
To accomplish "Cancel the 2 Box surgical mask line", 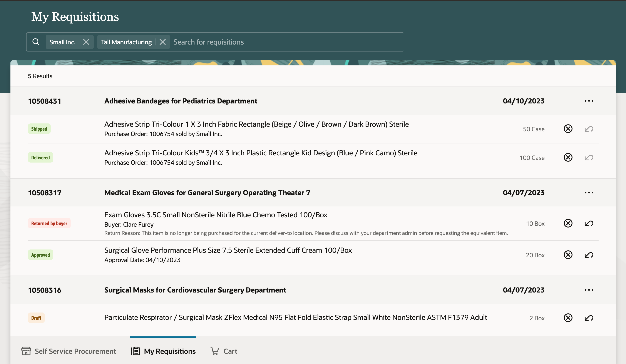I will (568, 318).
